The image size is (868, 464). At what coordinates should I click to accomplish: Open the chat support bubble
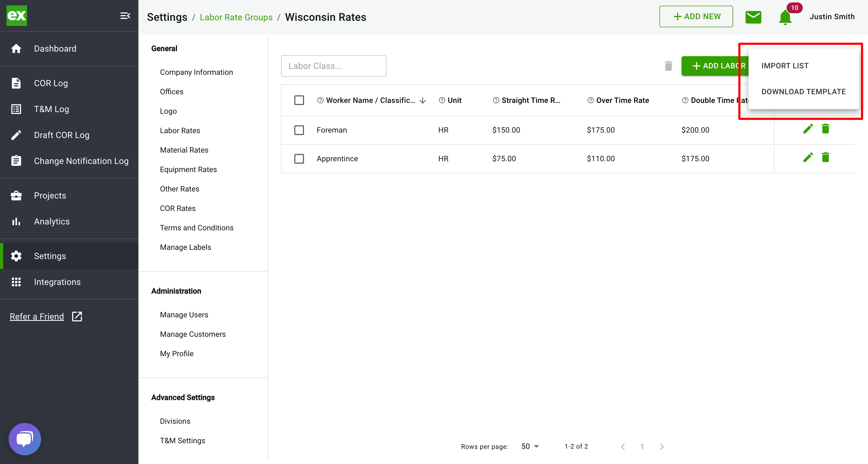click(25, 439)
